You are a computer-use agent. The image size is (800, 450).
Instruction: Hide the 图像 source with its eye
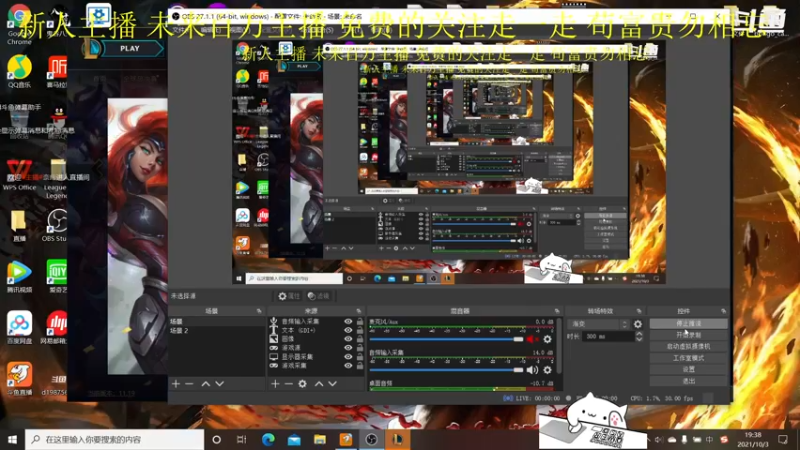click(x=348, y=339)
